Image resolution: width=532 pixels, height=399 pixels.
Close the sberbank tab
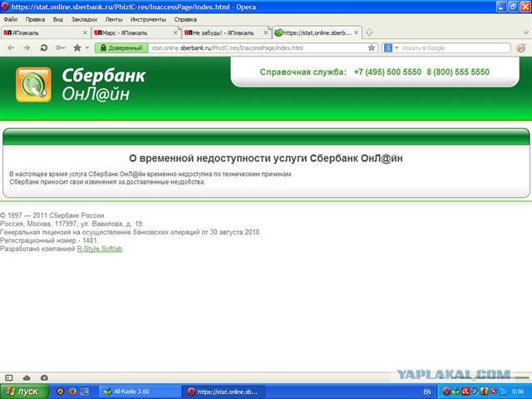(357, 33)
